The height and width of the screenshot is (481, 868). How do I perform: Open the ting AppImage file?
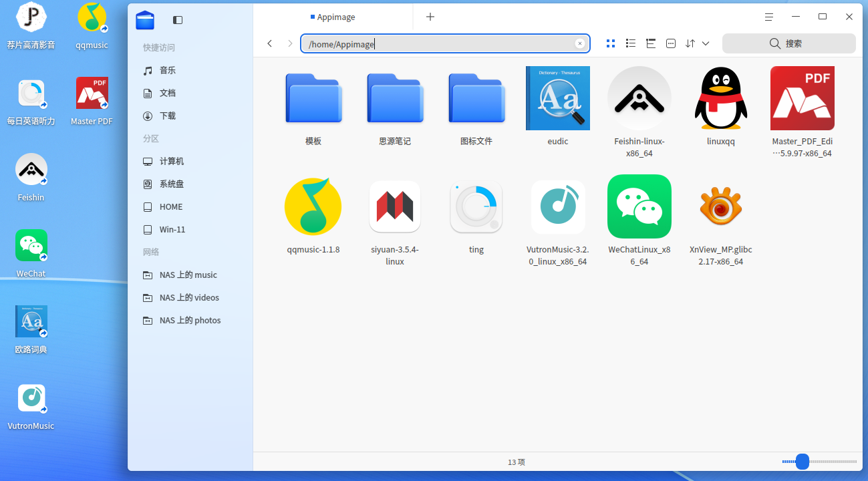476,206
